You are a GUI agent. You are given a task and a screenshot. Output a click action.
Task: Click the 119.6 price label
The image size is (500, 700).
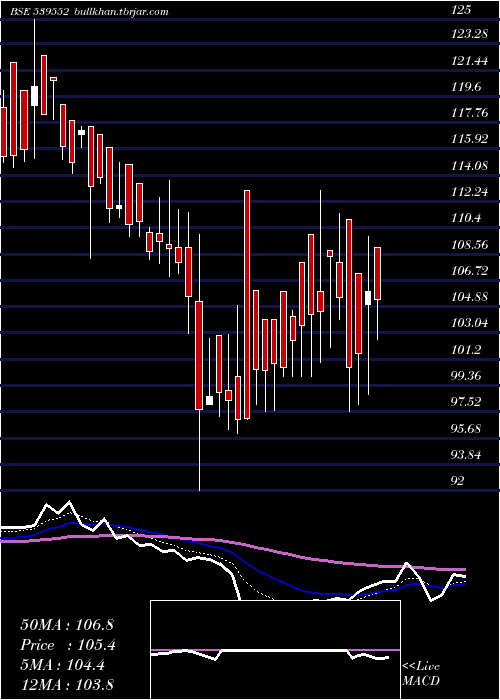click(x=466, y=86)
